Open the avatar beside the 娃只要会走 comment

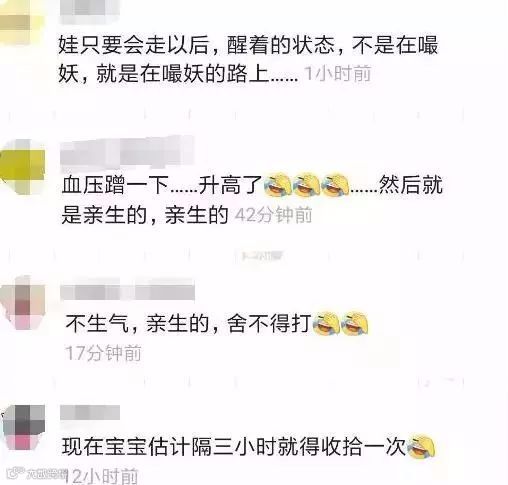coord(20,22)
